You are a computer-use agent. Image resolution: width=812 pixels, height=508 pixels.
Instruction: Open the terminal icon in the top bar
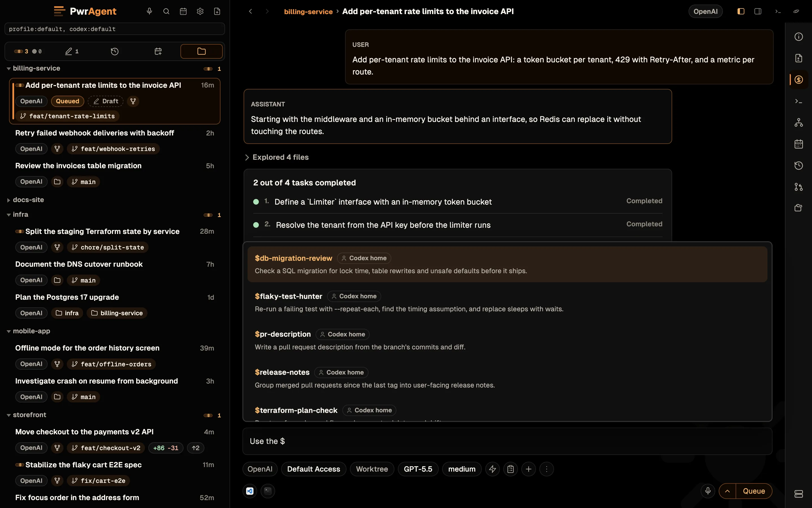778,11
